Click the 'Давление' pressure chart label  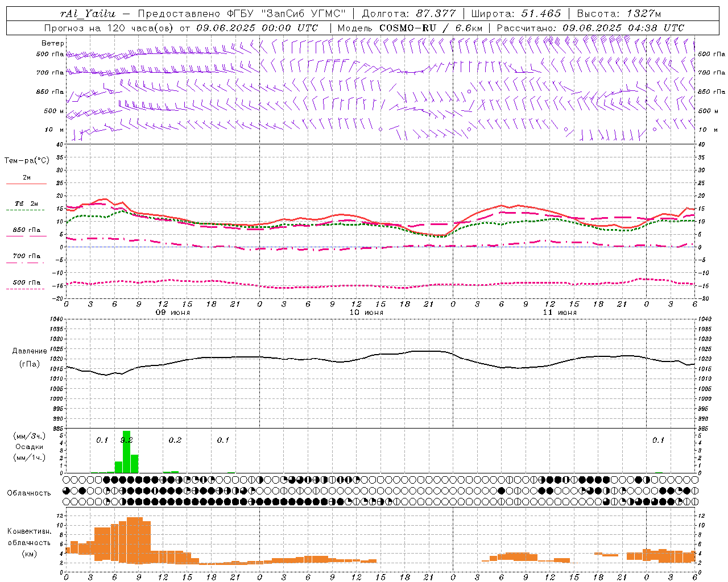coord(29,351)
